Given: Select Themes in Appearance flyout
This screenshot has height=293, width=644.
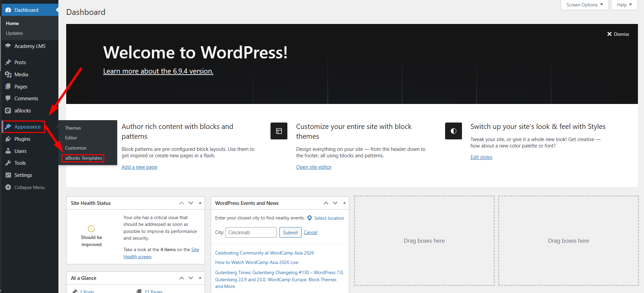Looking at the screenshot, I should [x=73, y=128].
